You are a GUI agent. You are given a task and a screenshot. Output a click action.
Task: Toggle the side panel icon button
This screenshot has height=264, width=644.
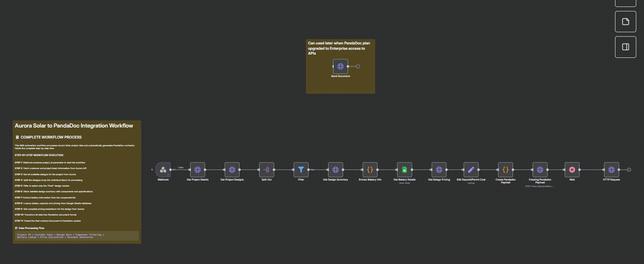coord(625,47)
